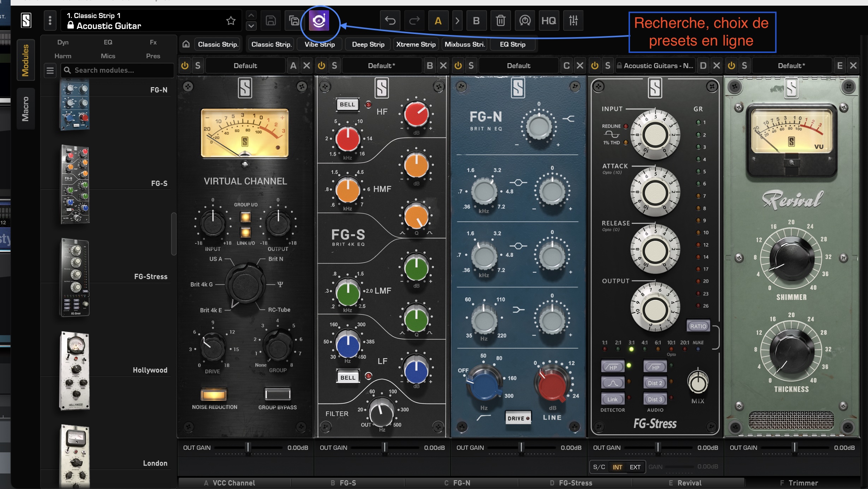Open the three-dot options menu
Viewport: 868px width, 489px height.
click(50, 20)
